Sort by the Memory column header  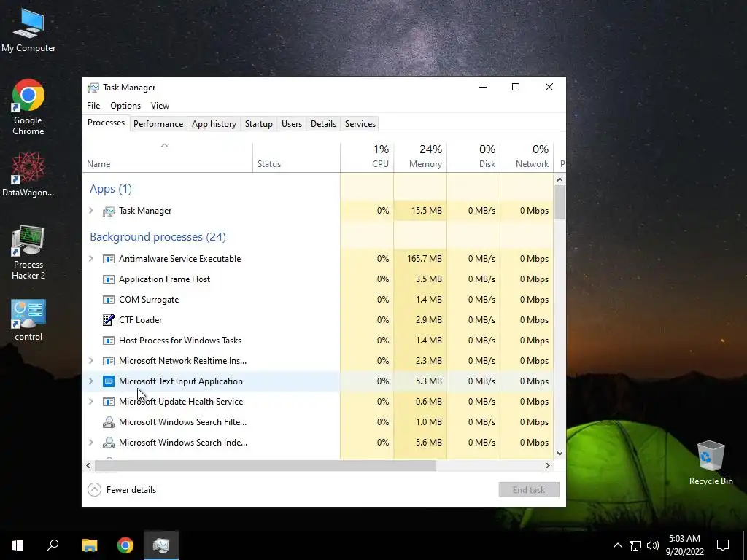pyautogui.click(x=420, y=157)
